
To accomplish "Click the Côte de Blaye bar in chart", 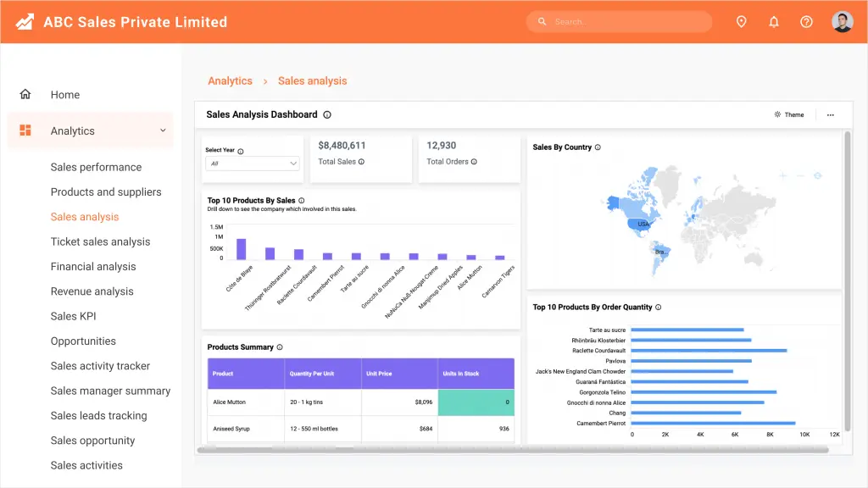I will click(242, 249).
